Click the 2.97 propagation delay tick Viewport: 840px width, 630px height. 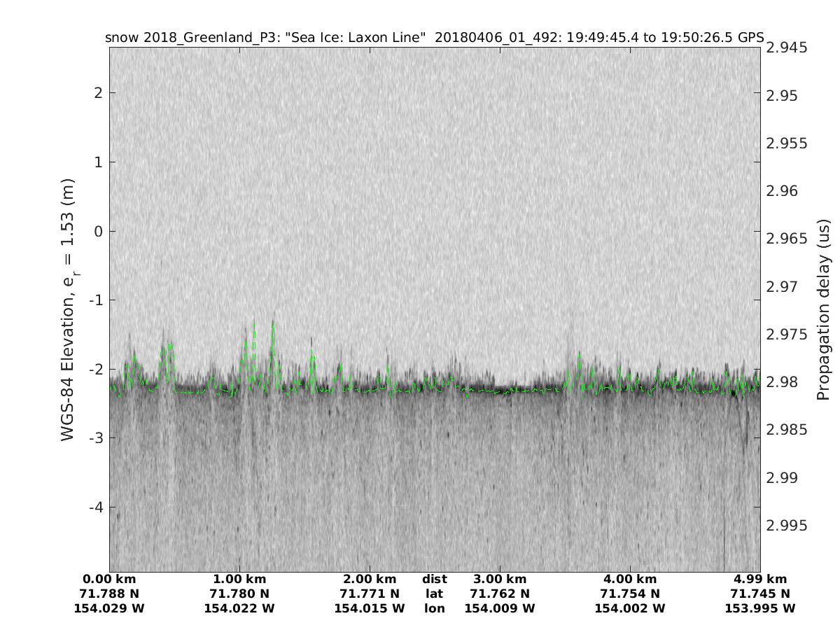point(783,286)
